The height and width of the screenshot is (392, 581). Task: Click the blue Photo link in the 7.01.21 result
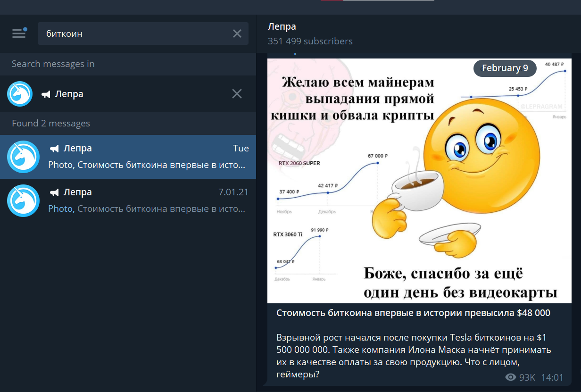[x=60, y=208]
